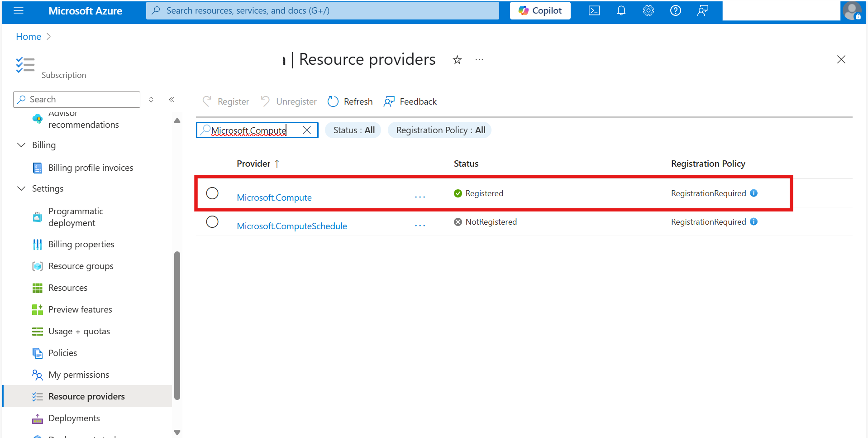Favorite Resource providers with the star icon

[x=457, y=59]
